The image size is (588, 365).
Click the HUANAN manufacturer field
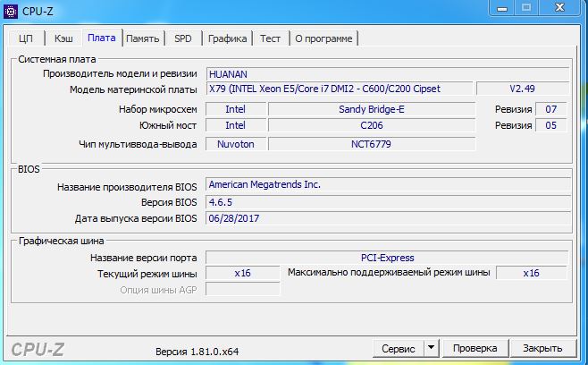[387, 74]
